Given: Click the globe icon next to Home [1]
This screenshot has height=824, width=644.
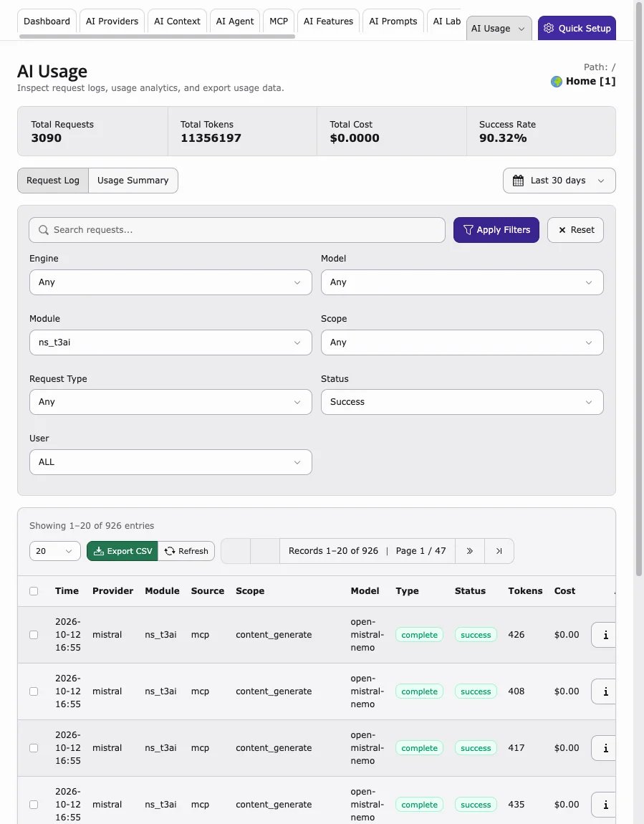Looking at the screenshot, I should click(x=557, y=82).
